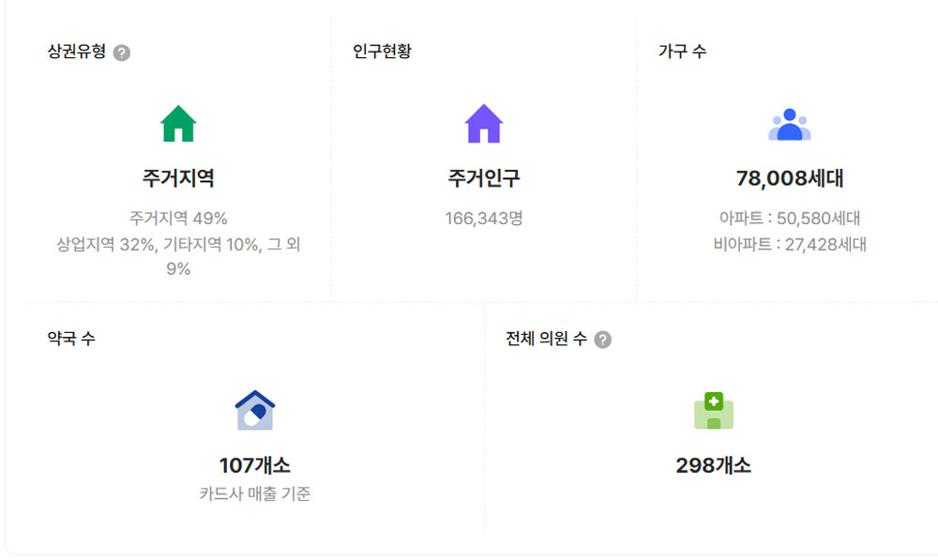
Task: Click the blue people household icon
Action: [789, 125]
